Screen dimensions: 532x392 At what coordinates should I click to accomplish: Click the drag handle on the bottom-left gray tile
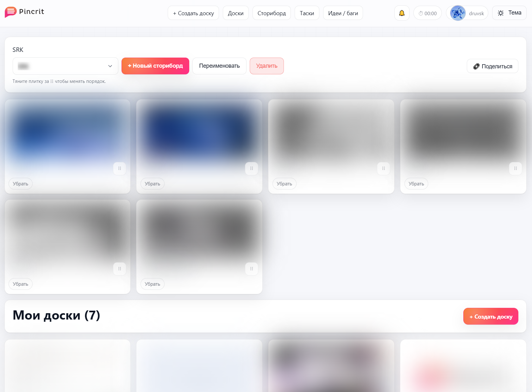(120, 268)
